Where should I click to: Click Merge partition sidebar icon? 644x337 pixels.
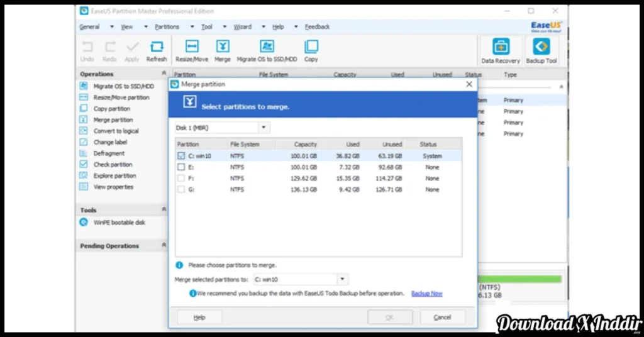click(x=84, y=119)
